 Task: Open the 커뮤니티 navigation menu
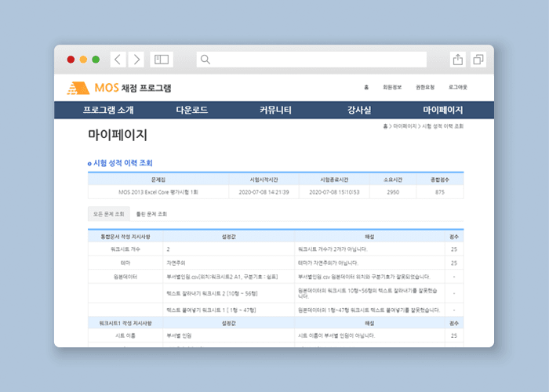275,110
